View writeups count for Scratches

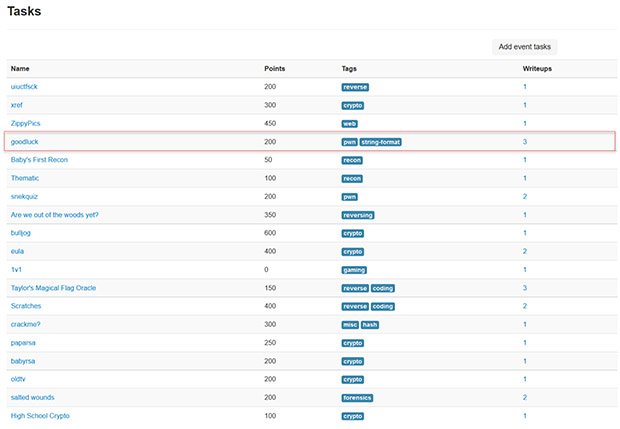tap(525, 306)
